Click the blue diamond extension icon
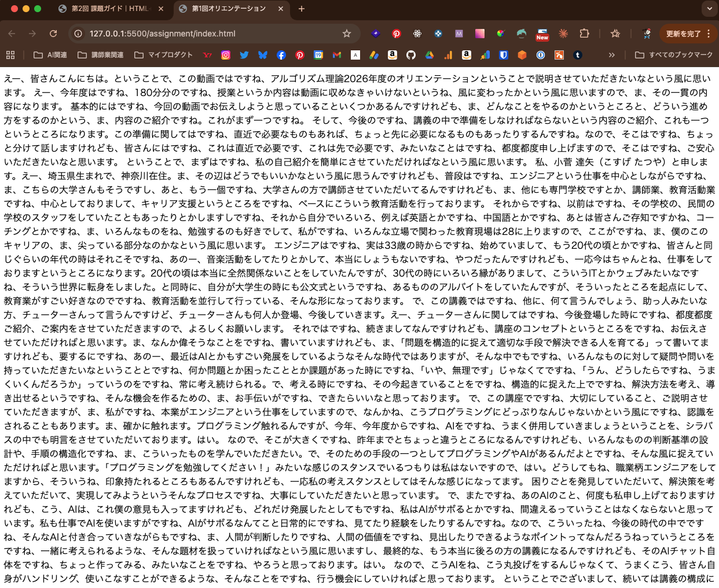 376,34
